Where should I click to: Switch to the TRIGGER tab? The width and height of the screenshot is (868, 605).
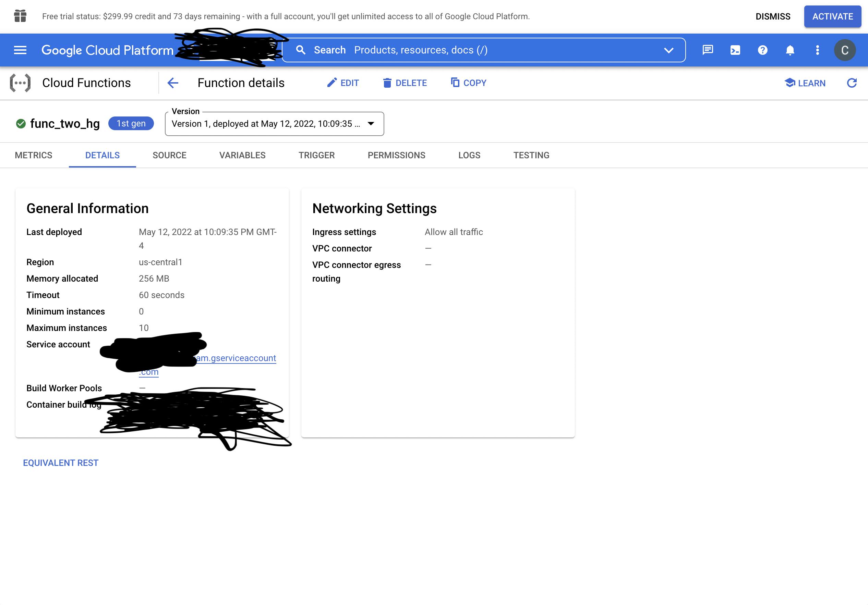pyautogui.click(x=317, y=155)
